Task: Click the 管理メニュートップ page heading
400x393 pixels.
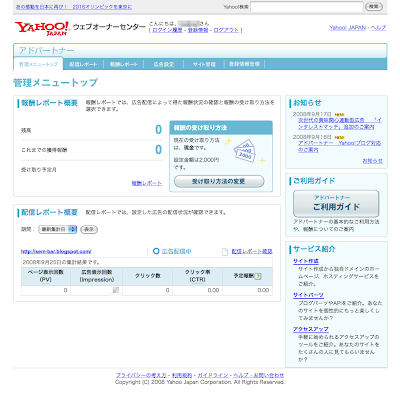Action: 55,83
